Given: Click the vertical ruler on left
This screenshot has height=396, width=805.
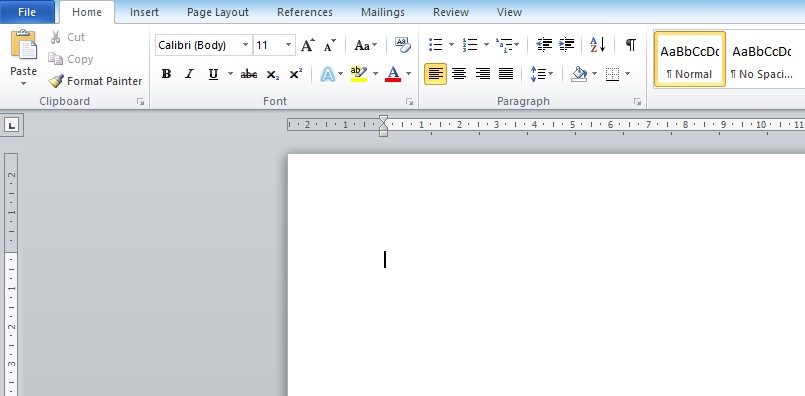Looking at the screenshot, I should 11,274.
